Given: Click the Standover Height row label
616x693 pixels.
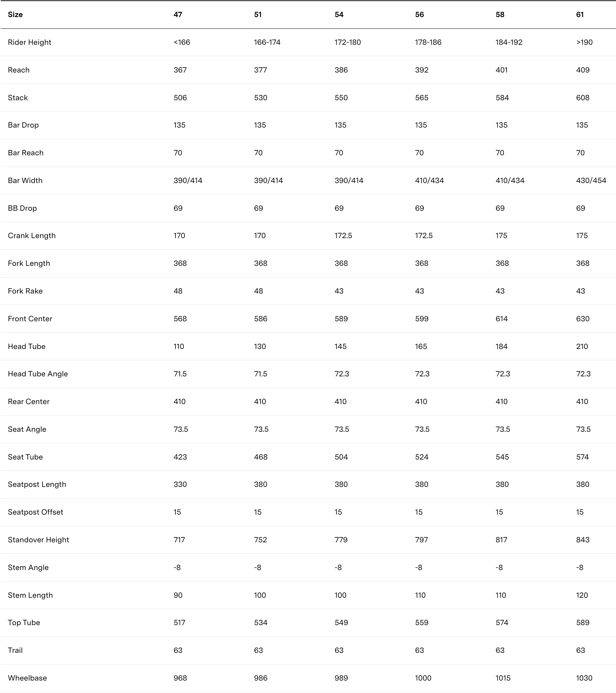Looking at the screenshot, I should [x=38, y=540].
